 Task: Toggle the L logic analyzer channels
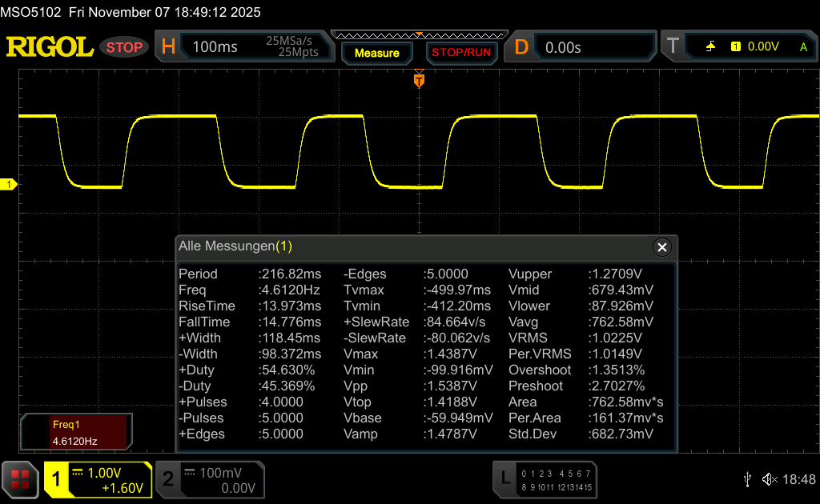click(x=504, y=479)
